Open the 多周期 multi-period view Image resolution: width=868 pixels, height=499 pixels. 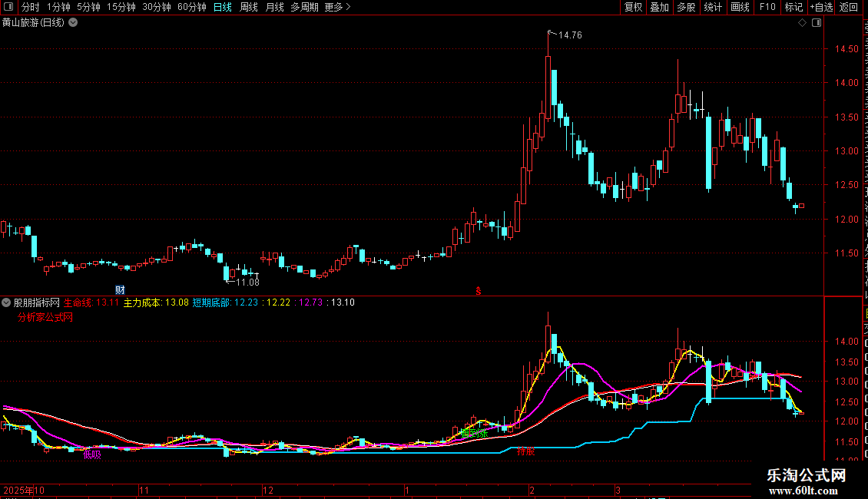304,7
